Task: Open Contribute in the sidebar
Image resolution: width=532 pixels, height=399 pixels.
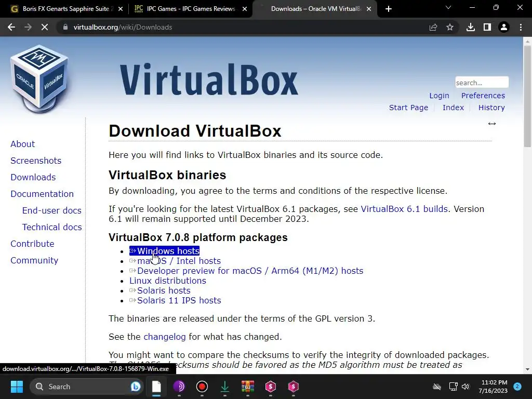Action: [x=32, y=244]
